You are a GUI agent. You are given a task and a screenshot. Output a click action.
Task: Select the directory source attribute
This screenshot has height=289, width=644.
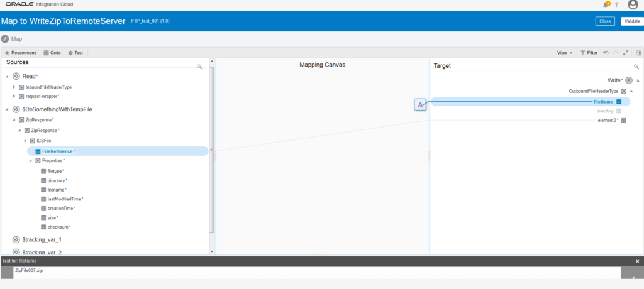[x=57, y=181]
